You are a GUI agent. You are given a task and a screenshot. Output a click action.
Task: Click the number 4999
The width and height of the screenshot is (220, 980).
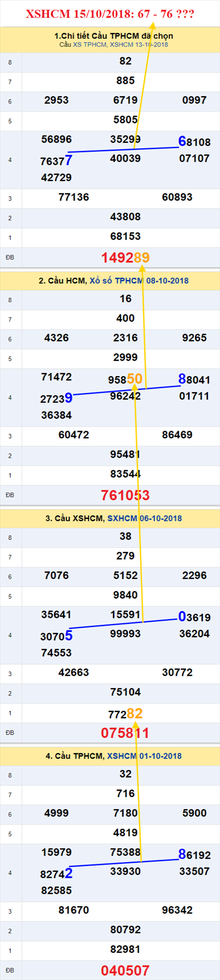pos(56,813)
